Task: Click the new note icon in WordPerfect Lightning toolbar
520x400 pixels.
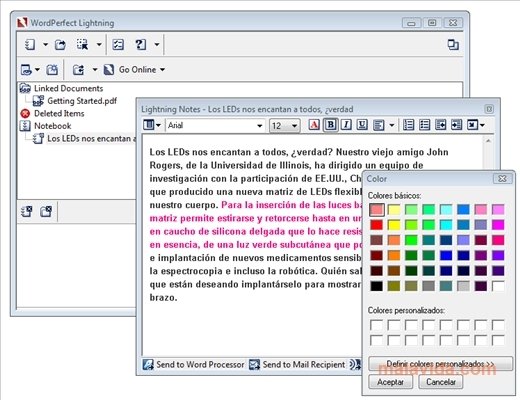Action: tap(30, 44)
